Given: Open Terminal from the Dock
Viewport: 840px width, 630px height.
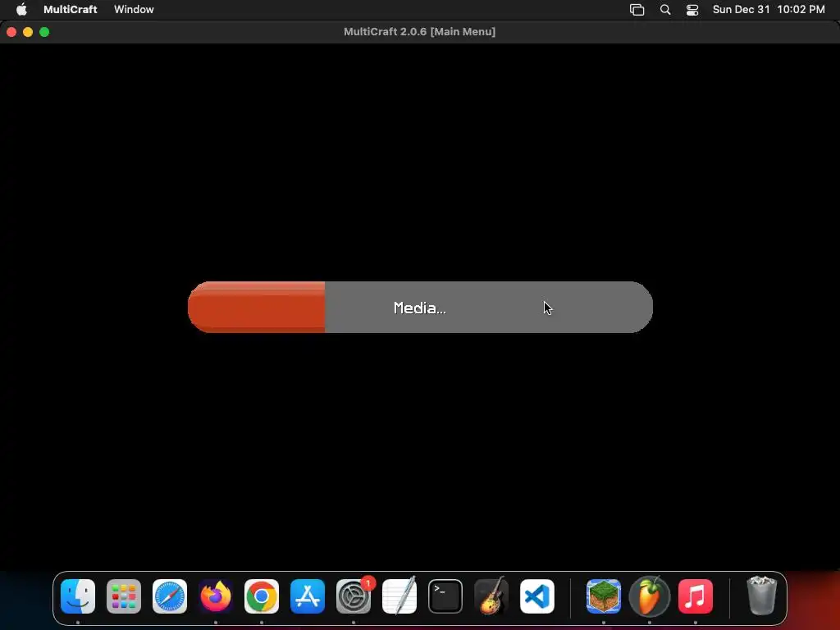Looking at the screenshot, I should tap(445, 596).
